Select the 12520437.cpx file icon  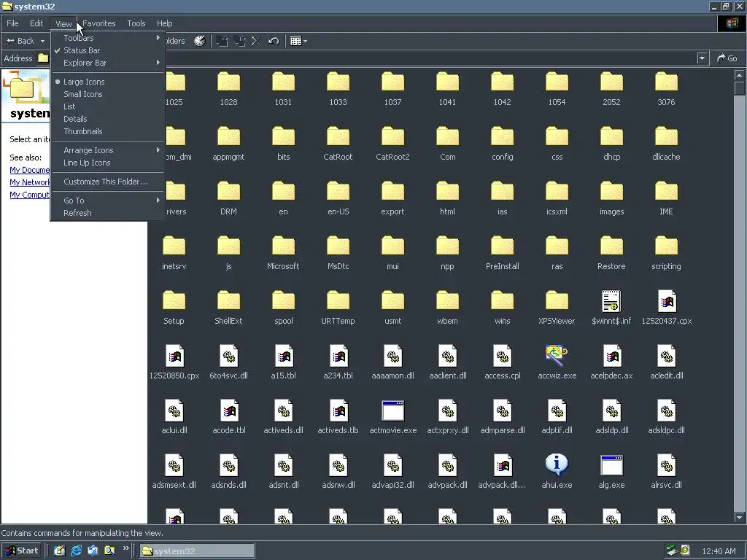pyautogui.click(x=667, y=300)
